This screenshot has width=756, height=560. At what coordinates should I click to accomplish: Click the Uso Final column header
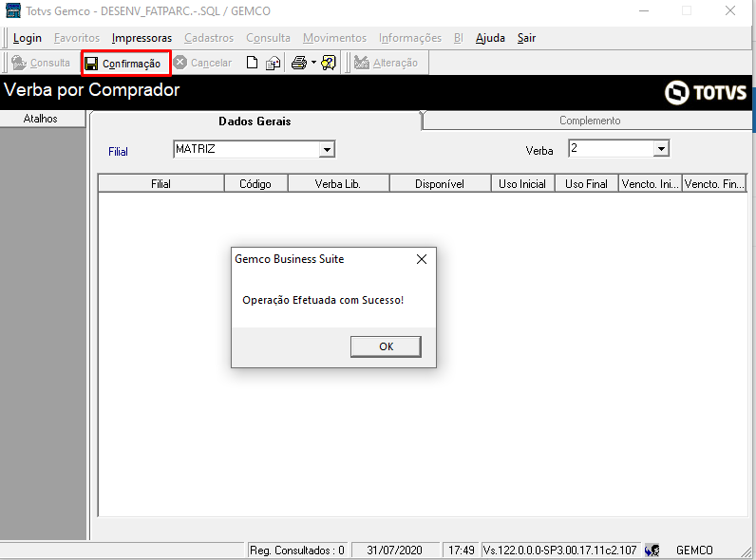pos(586,183)
